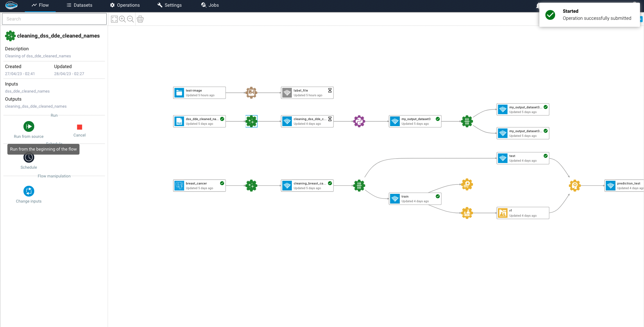Collapse the Flow manipulation section

click(x=54, y=176)
